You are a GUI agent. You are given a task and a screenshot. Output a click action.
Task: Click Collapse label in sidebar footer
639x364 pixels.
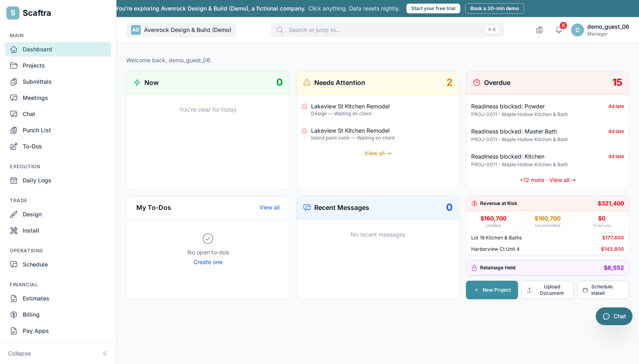click(x=19, y=353)
